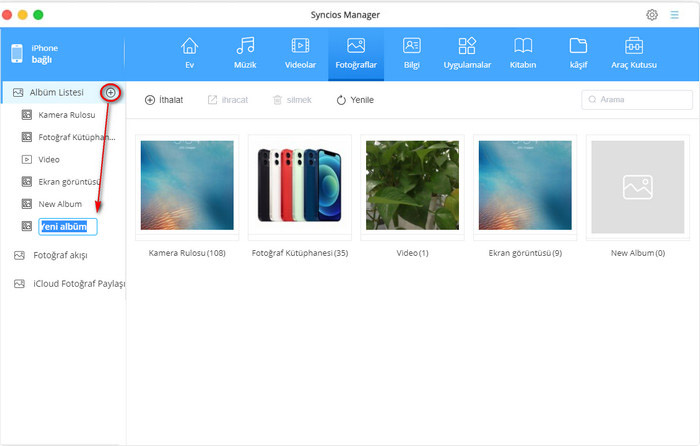This screenshot has width=700, height=446.
Task: Click the Fotoğraf akışı sidebar icon
Action: (x=19, y=255)
